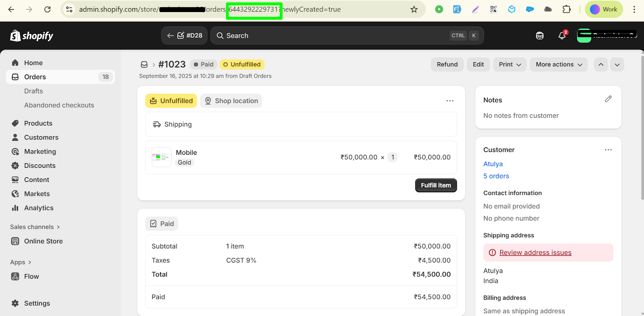The height and width of the screenshot is (316, 644).
Task: Click the browser back arrow
Action: tap(11, 9)
